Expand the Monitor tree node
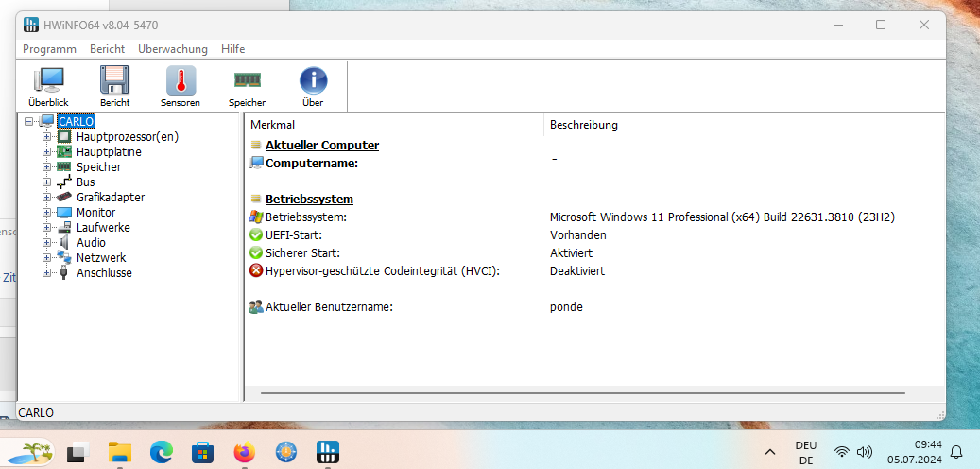 (x=46, y=213)
